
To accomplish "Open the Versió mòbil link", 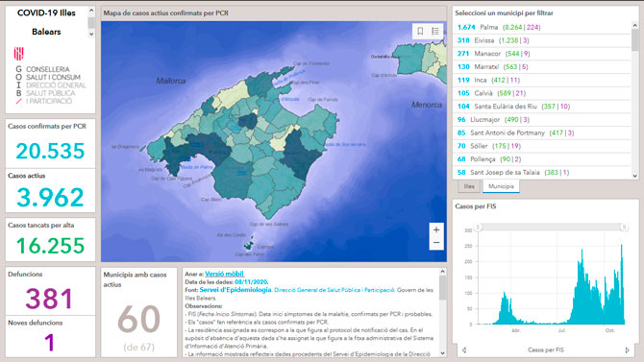I will coord(224,274).
